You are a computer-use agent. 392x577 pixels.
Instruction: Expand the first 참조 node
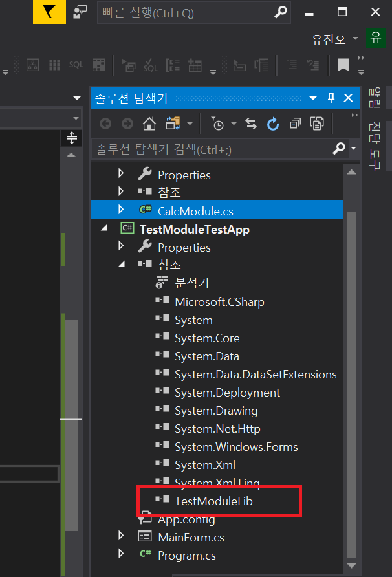(121, 191)
